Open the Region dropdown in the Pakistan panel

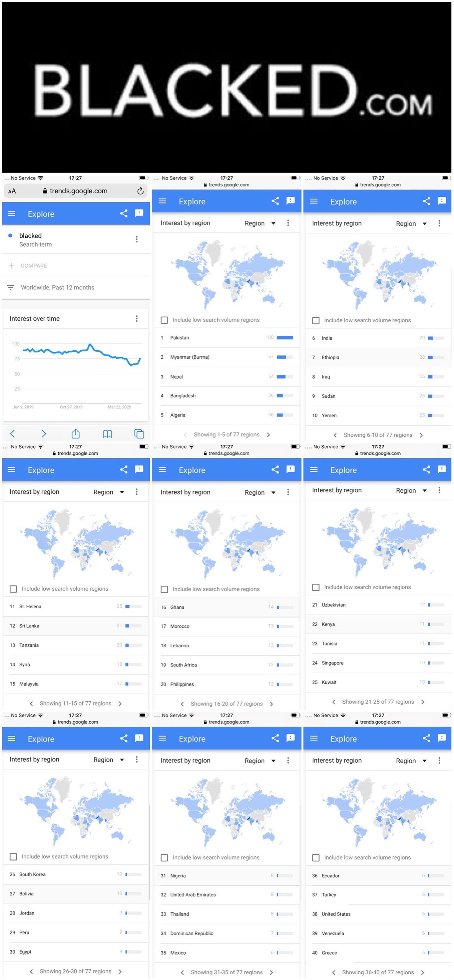[x=260, y=223]
